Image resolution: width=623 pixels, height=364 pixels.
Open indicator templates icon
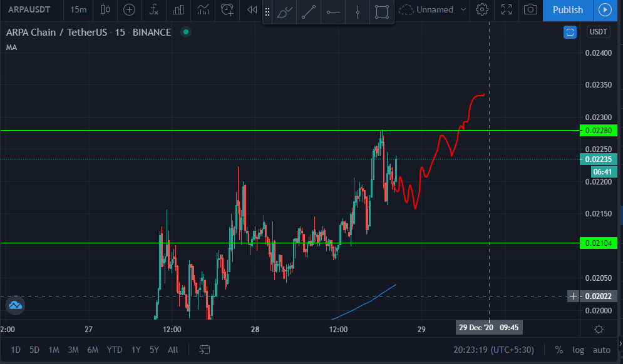click(x=203, y=9)
